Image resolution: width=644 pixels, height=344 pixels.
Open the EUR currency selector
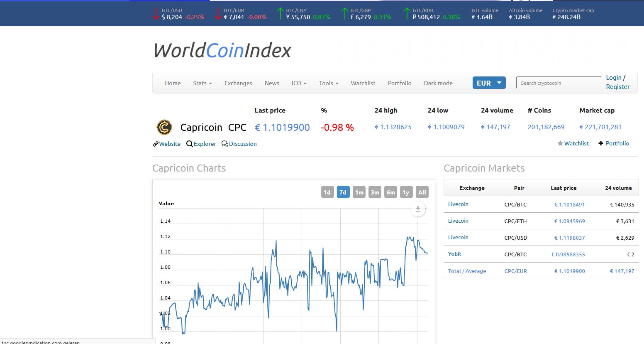(489, 83)
